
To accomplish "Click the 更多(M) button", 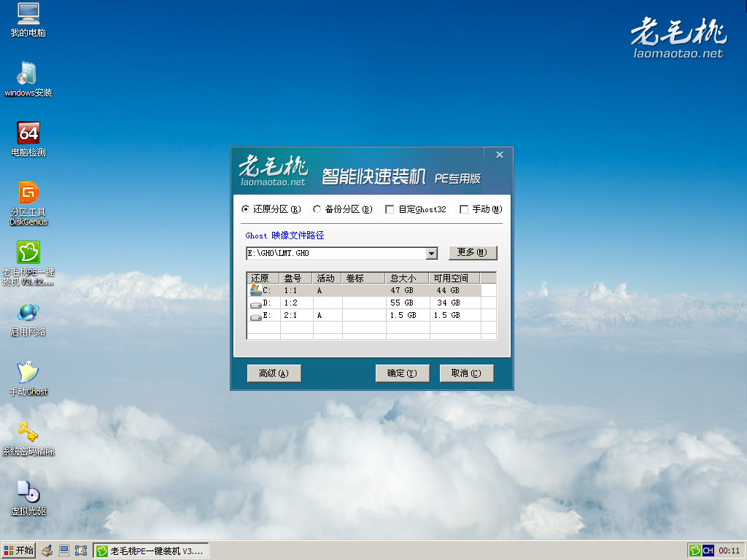I will (x=473, y=252).
